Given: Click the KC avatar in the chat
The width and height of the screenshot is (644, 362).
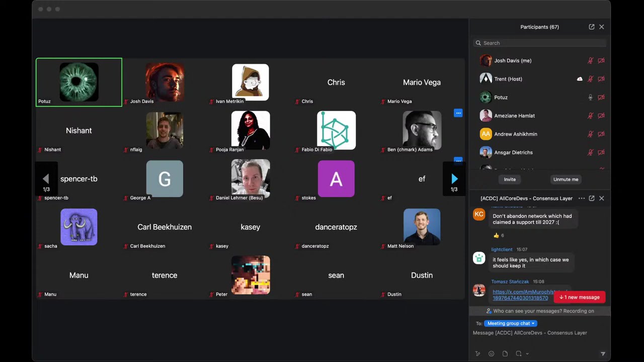Looking at the screenshot, I should coord(479,214).
